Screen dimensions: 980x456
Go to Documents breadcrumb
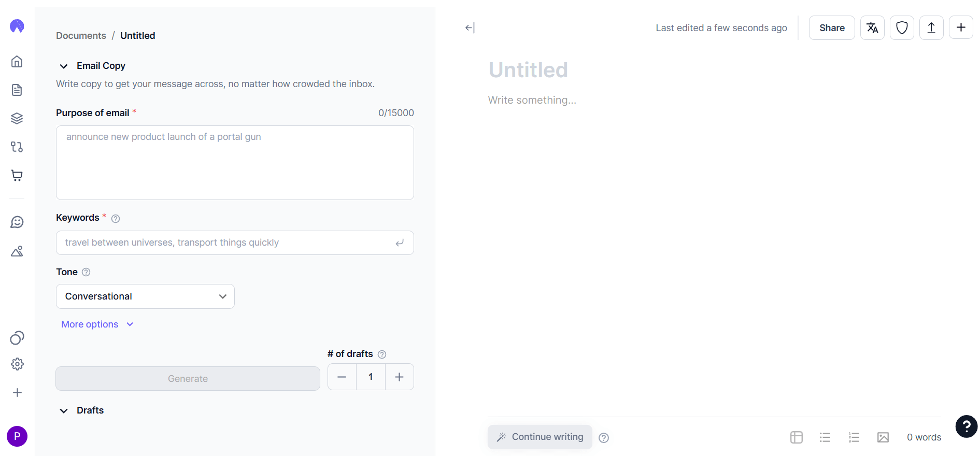coord(81,36)
